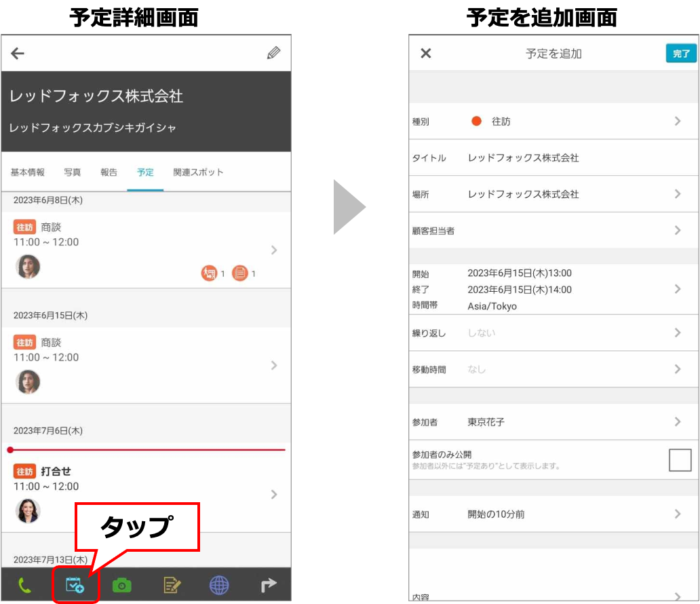Open the 通知 row chevron

[x=678, y=514]
